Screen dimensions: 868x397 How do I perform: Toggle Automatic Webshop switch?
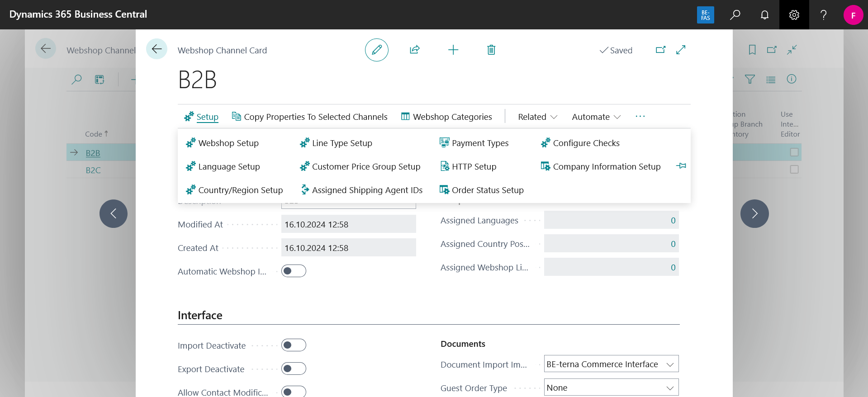(x=294, y=271)
